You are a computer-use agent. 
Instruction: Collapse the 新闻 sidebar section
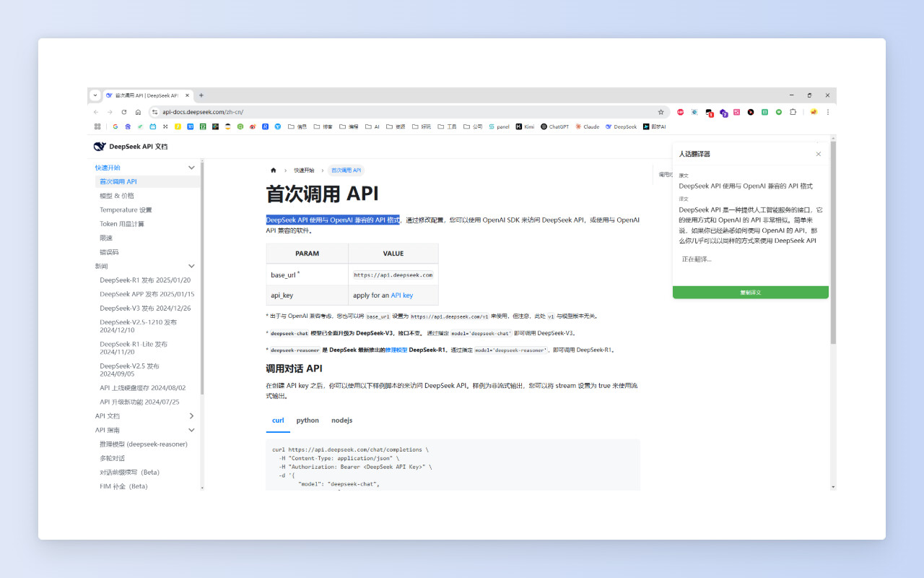coord(191,267)
